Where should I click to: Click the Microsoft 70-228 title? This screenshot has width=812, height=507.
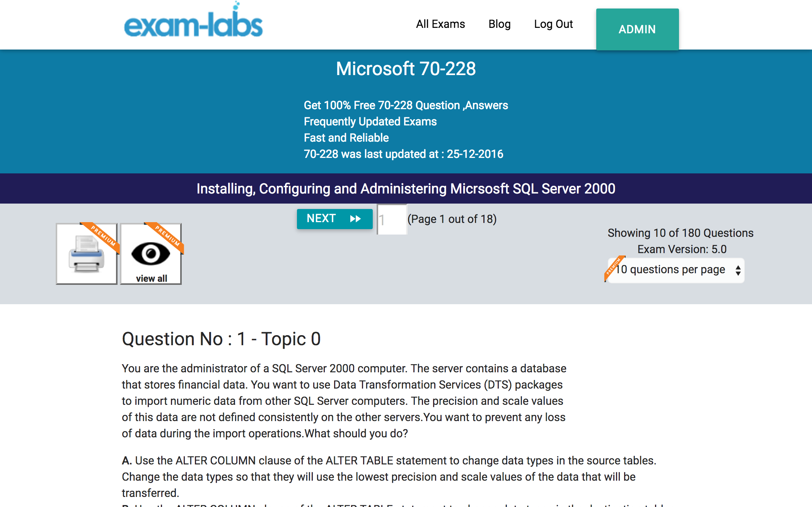point(406,69)
